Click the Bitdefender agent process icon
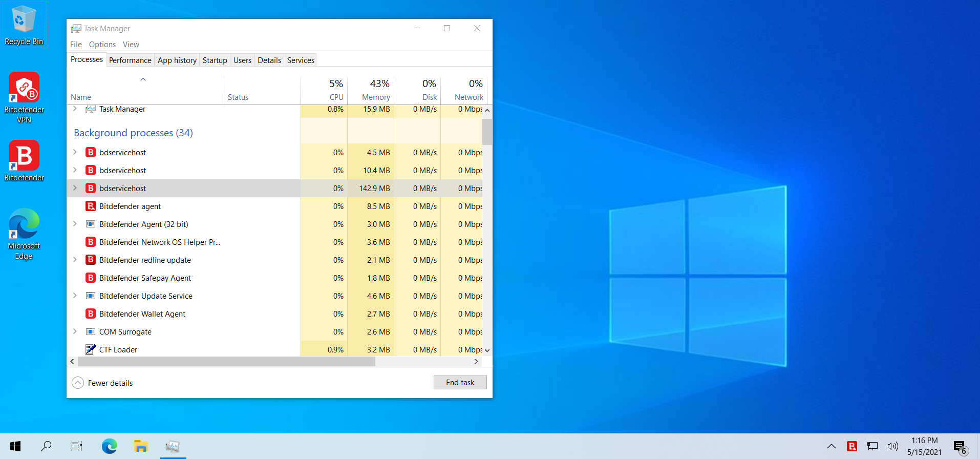The width and height of the screenshot is (980, 459). (91, 206)
